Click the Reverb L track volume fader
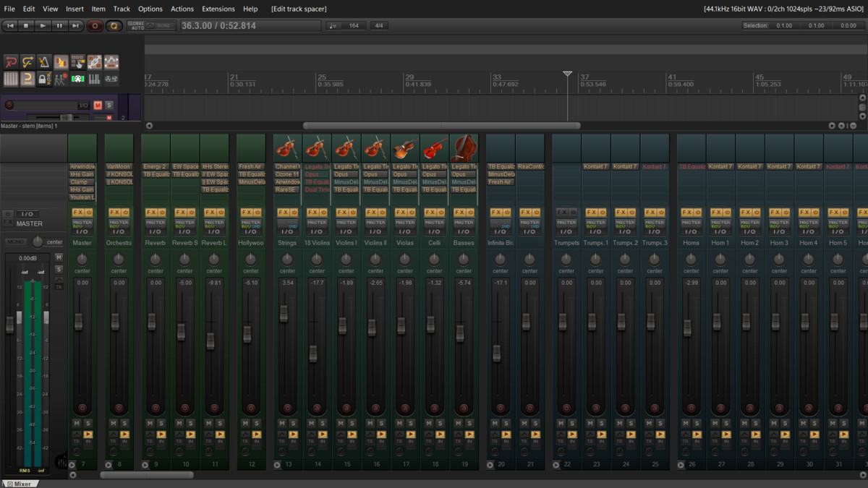868x488 pixels. point(210,341)
